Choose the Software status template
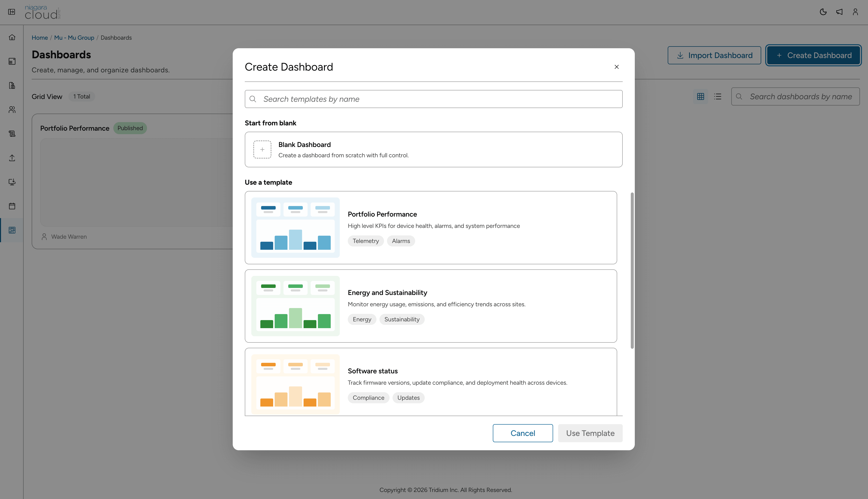The width and height of the screenshot is (868, 499). tap(431, 382)
